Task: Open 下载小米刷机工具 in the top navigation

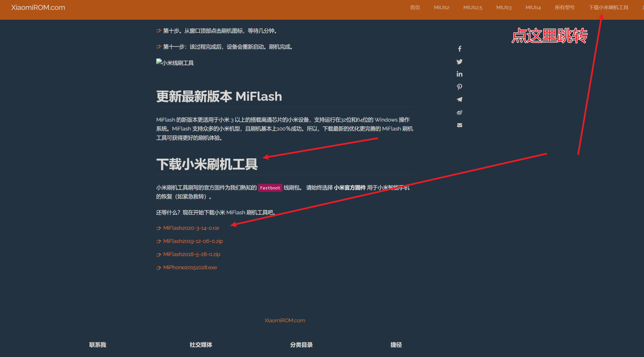Action: tap(609, 7)
